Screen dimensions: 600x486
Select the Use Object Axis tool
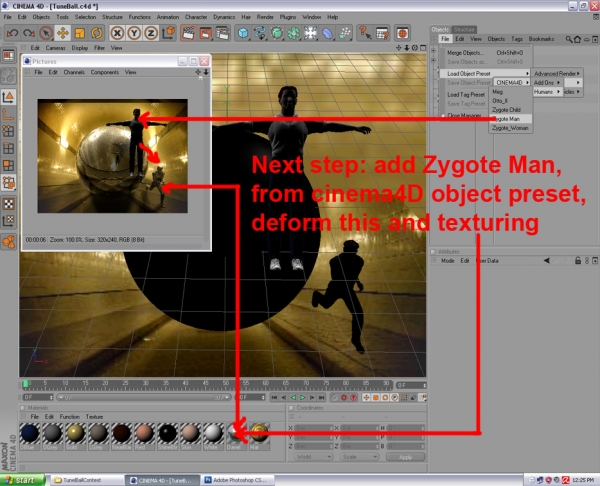click(x=8, y=114)
